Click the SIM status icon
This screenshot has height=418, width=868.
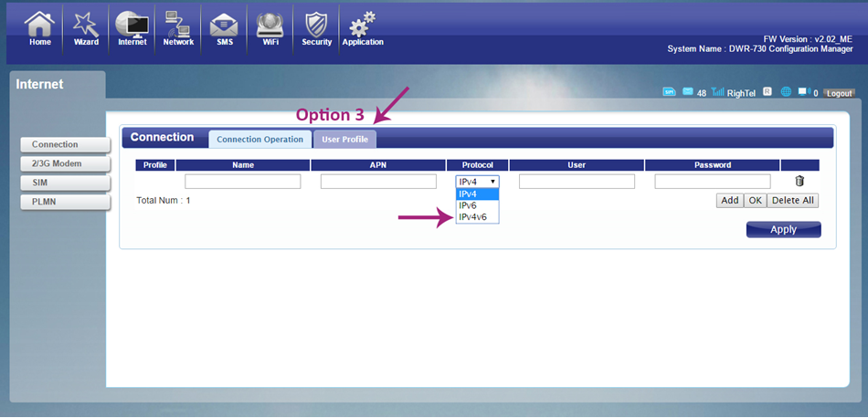[x=669, y=93]
